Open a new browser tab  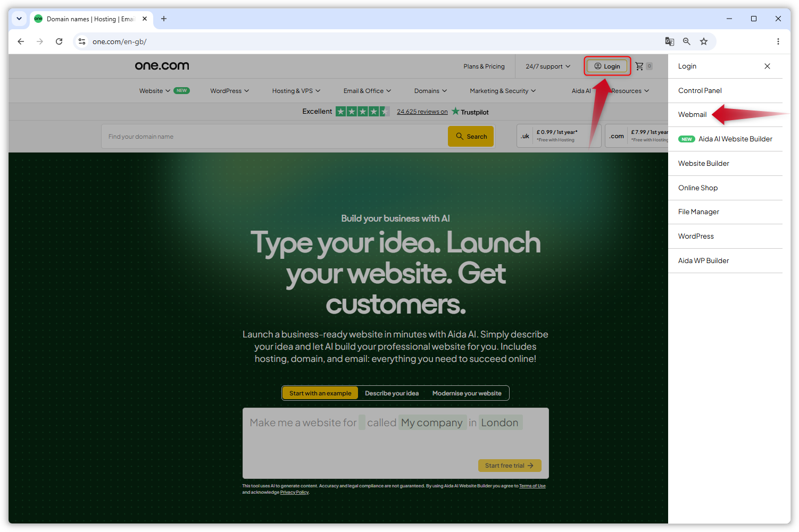tap(164, 19)
